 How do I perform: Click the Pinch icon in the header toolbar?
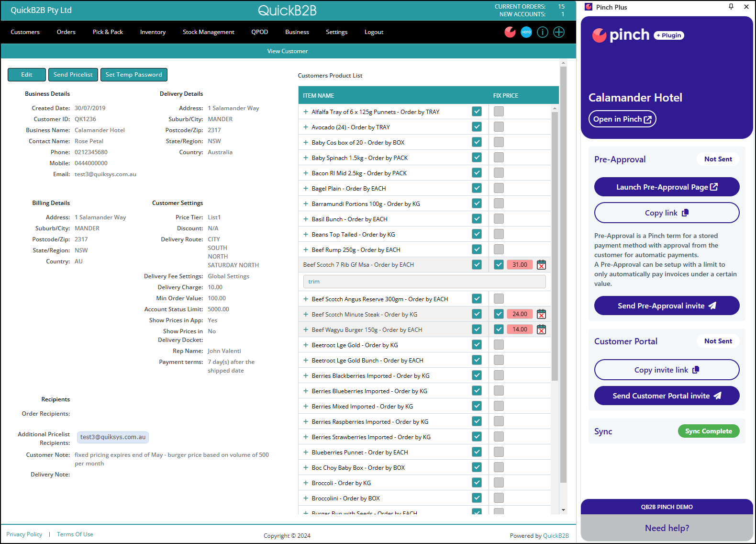click(x=510, y=32)
